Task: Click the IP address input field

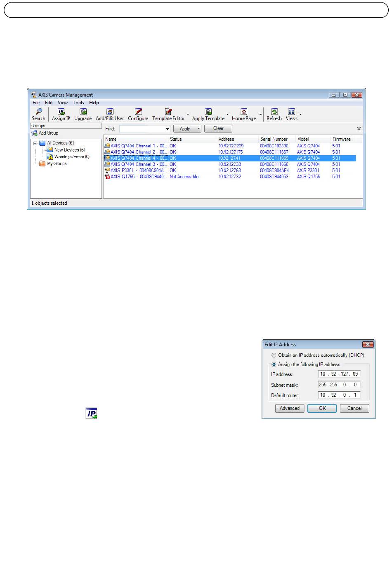Action: click(x=339, y=374)
